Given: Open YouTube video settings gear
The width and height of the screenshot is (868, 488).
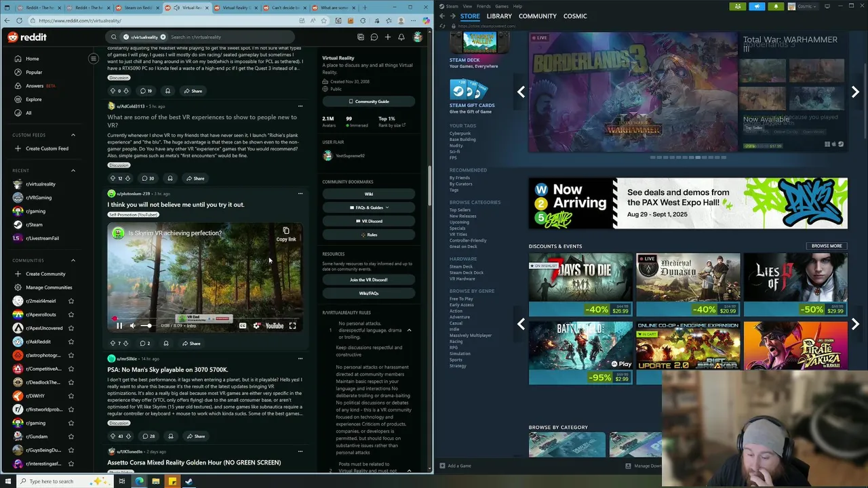Looking at the screenshot, I should [257, 326].
